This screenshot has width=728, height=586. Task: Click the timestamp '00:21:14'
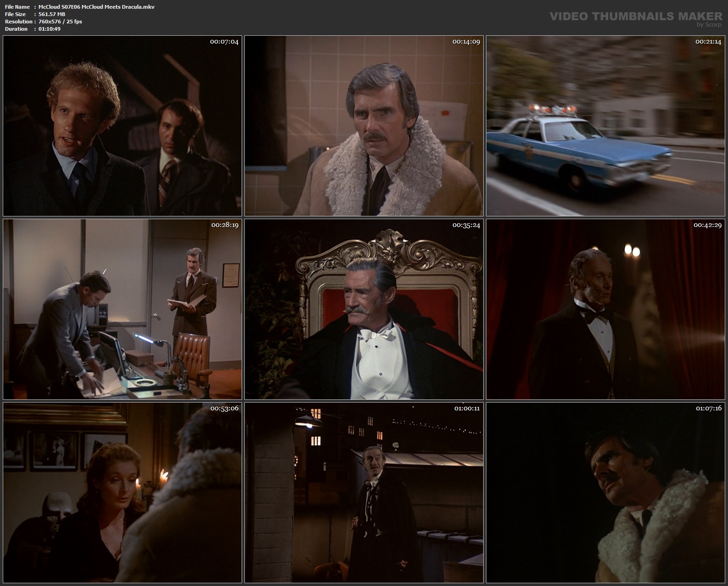708,42
